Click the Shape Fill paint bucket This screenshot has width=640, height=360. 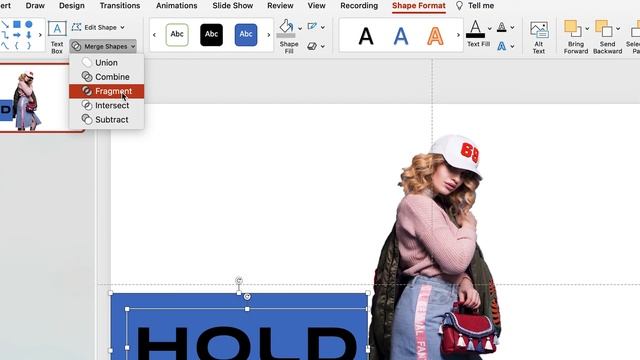point(286,29)
